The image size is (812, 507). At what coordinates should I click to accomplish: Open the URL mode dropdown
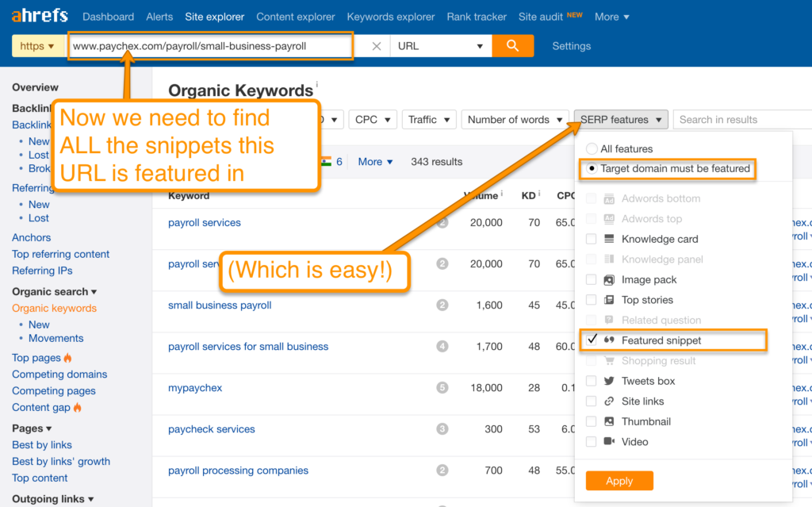click(441, 45)
